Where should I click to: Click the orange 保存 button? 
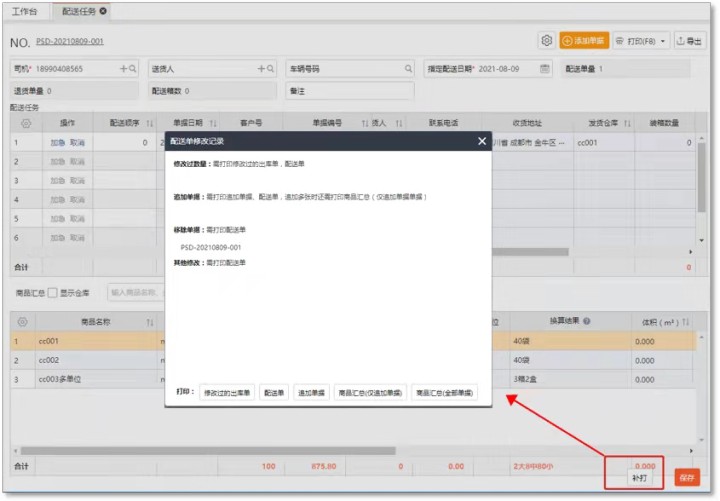pos(686,478)
